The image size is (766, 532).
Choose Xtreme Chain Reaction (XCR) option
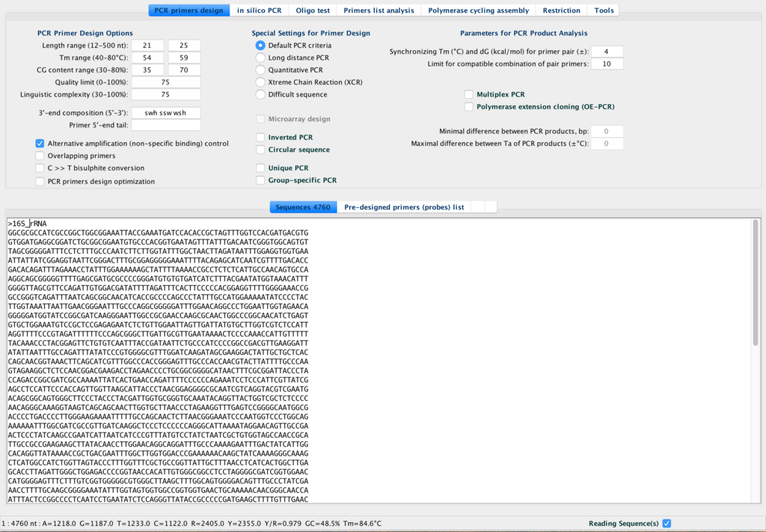(260, 82)
